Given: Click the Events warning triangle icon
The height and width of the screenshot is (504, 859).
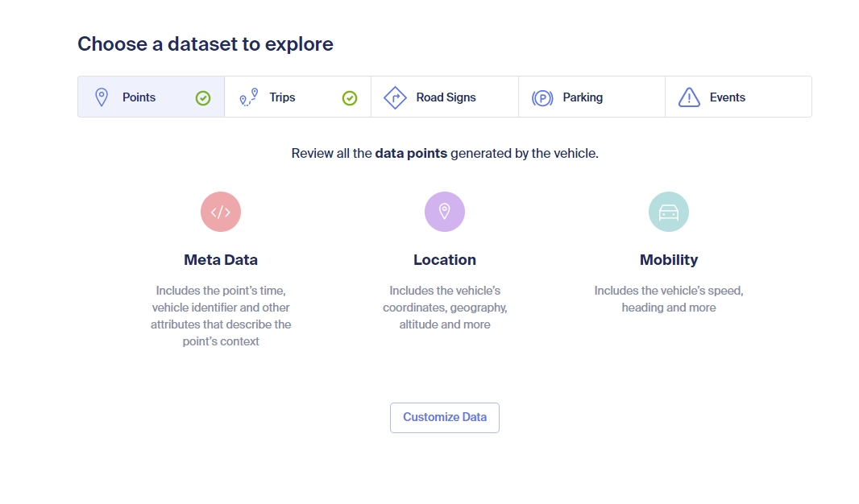Looking at the screenshot, I should [x=689, y=97].
